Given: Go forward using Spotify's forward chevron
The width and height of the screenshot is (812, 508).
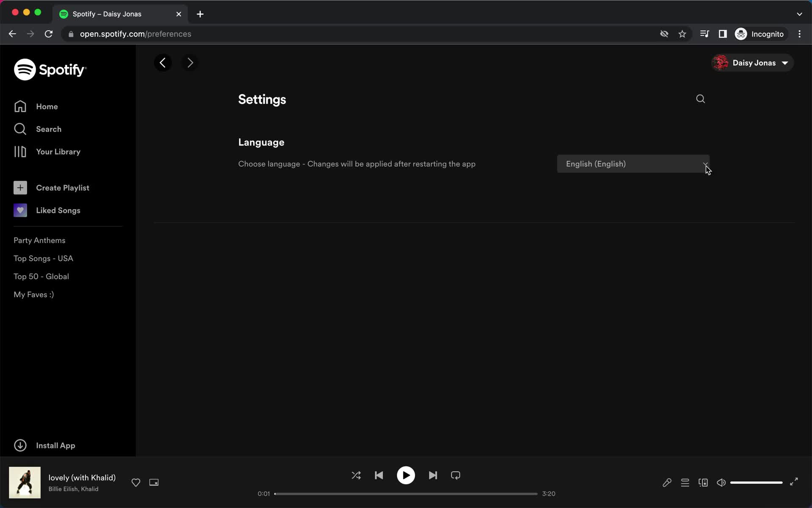Looking at the screenshot, I should pyautogui.click(x=190, y=63).
